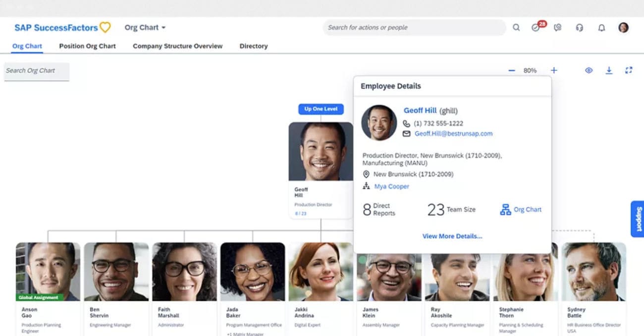This screenshot has width=644, height=336.
Task: Click the location pin for New Brunswick
Action: tap(367, 174)
